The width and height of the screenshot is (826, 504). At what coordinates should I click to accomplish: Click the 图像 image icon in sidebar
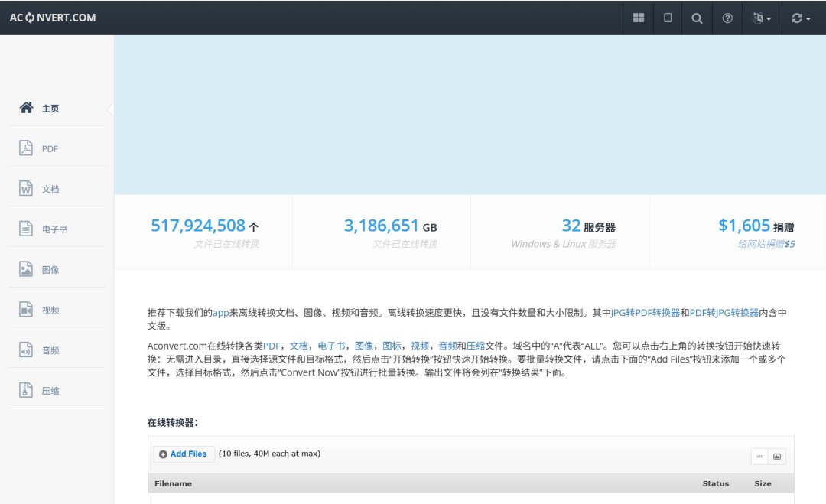tap(26, 269)
